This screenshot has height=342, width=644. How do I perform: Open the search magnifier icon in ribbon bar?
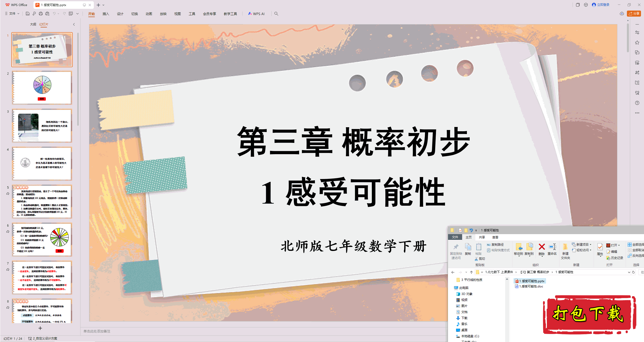tap(276, 14)
